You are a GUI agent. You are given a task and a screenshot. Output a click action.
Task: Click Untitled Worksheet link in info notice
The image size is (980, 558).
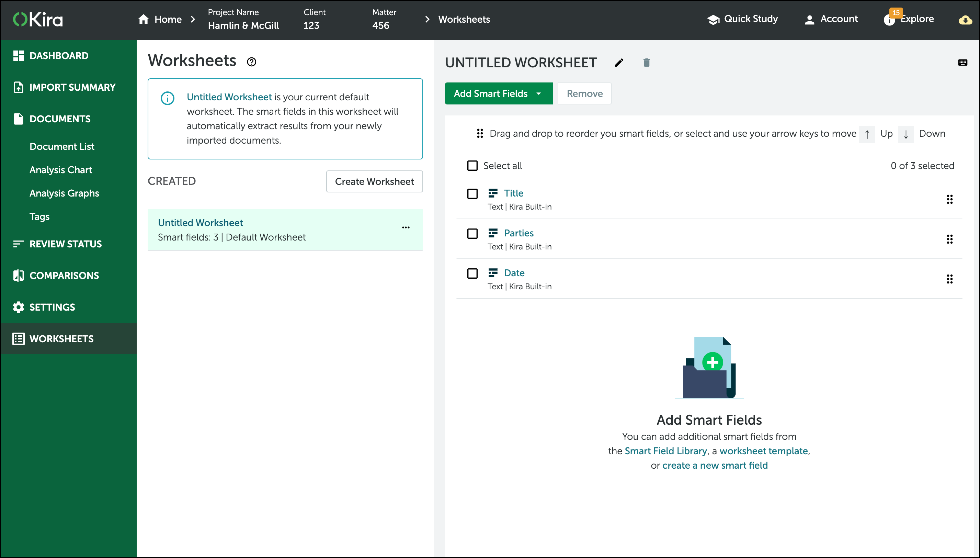(x=229, y=97)
